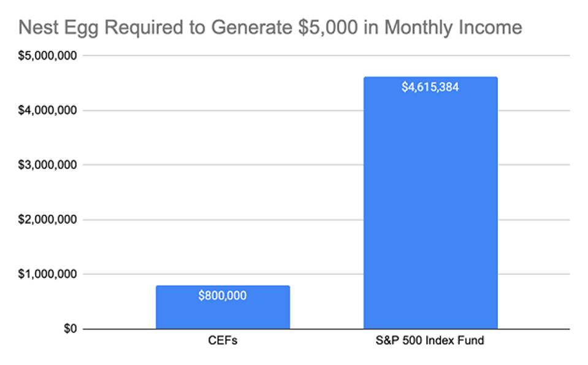The image size is (588, 365).
Task: Click the CEFs x-axis label
Action: (x=223, y=341)
